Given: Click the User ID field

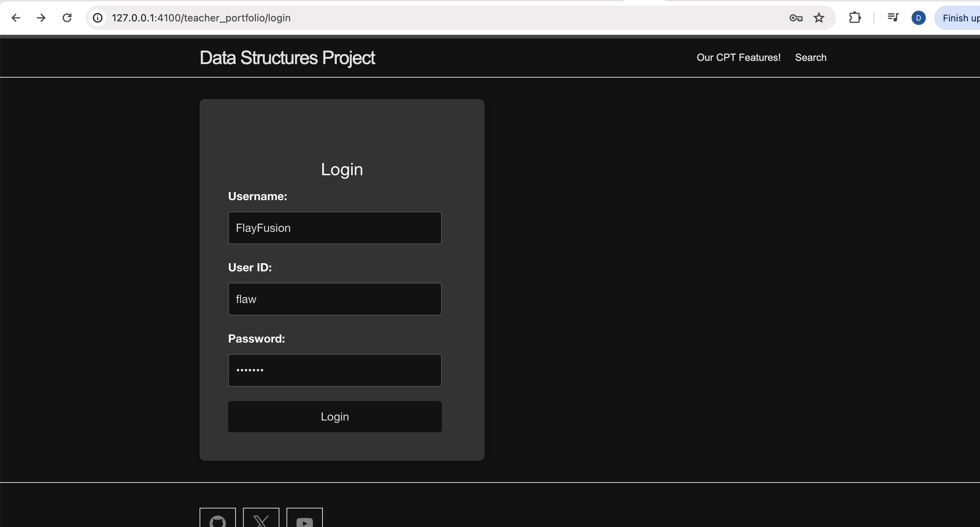Looking at the screenshot, I should pos(335,299).
